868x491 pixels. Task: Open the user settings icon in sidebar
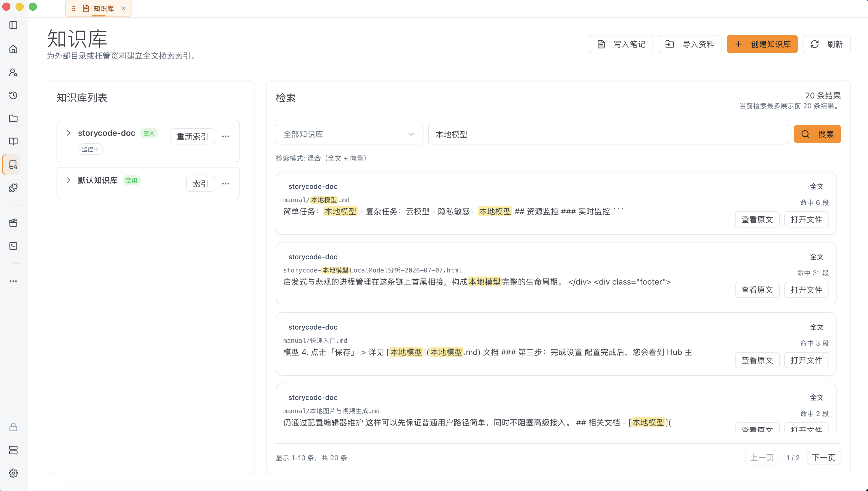click(x=13, y=72)
